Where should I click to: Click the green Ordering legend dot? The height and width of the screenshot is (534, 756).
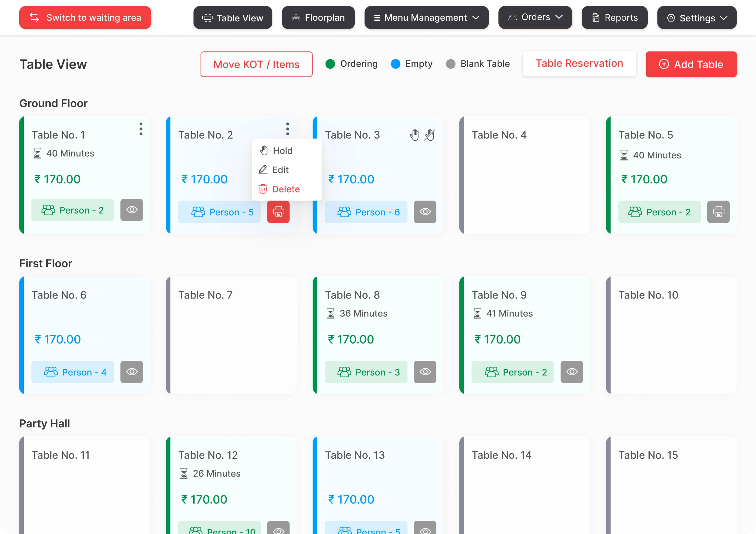330,64
